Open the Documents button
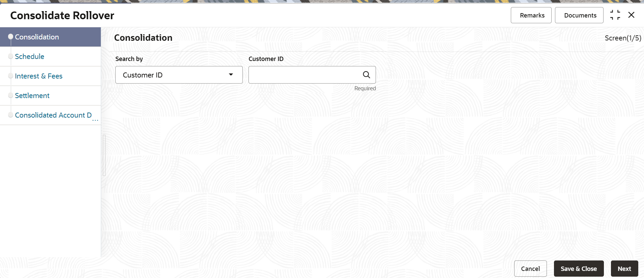Viewport: 644px width, 278px height. pyautogui.click(x=579, y=15)
